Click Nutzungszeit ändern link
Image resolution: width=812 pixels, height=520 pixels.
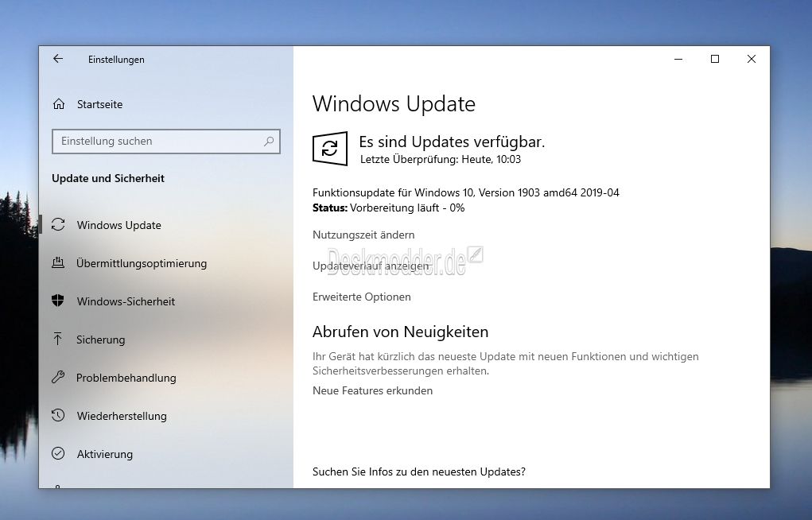[363, 235]
